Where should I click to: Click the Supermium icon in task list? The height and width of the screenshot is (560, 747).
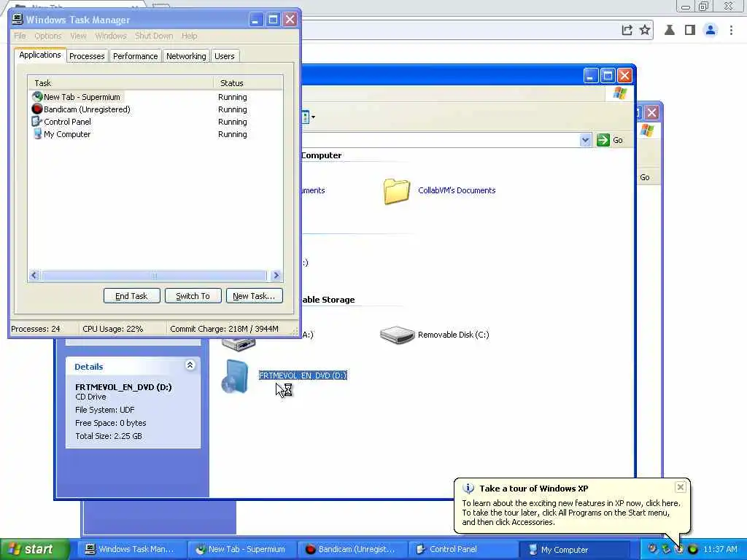[37, 97]
